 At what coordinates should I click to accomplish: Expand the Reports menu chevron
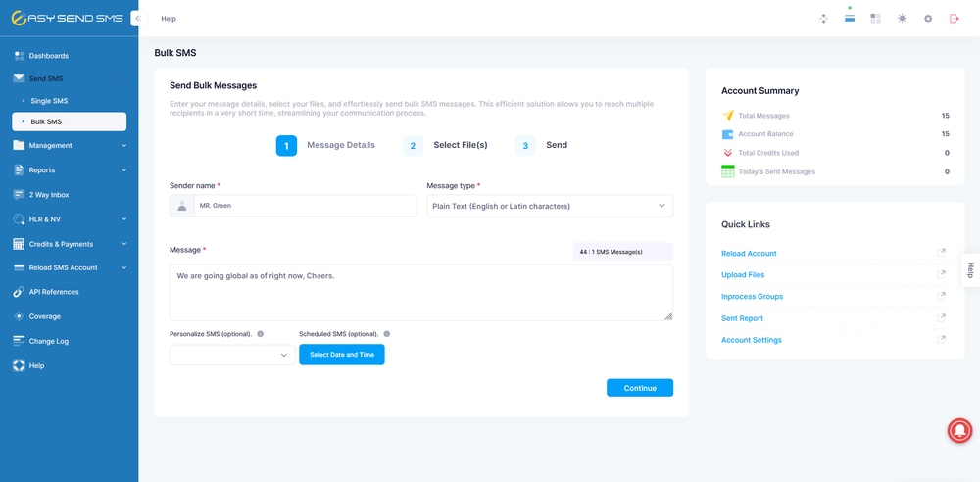(123, 170)
